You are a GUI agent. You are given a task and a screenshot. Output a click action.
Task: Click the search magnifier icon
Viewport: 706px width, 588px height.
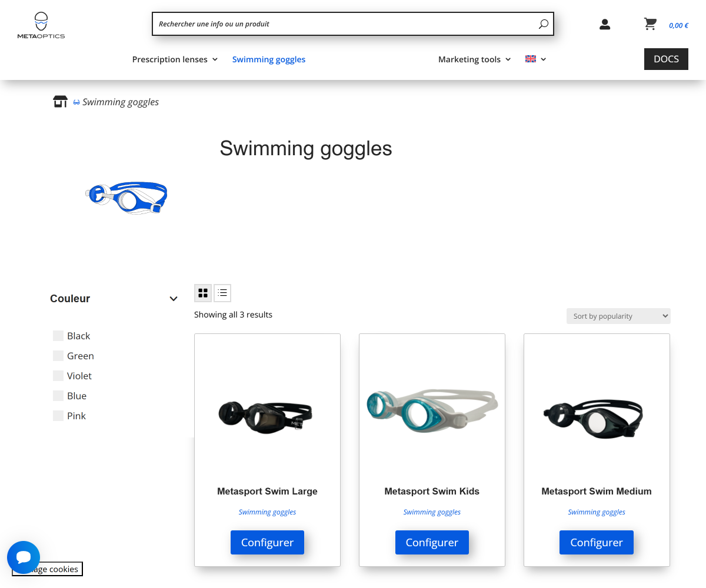coord(543,24)
